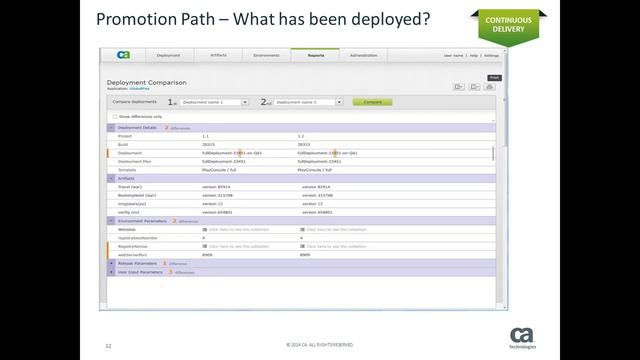This screenshot has height=360, width=640.
Task: Click the CA logo in the navigation bar
Action: (x=123, y=55)
